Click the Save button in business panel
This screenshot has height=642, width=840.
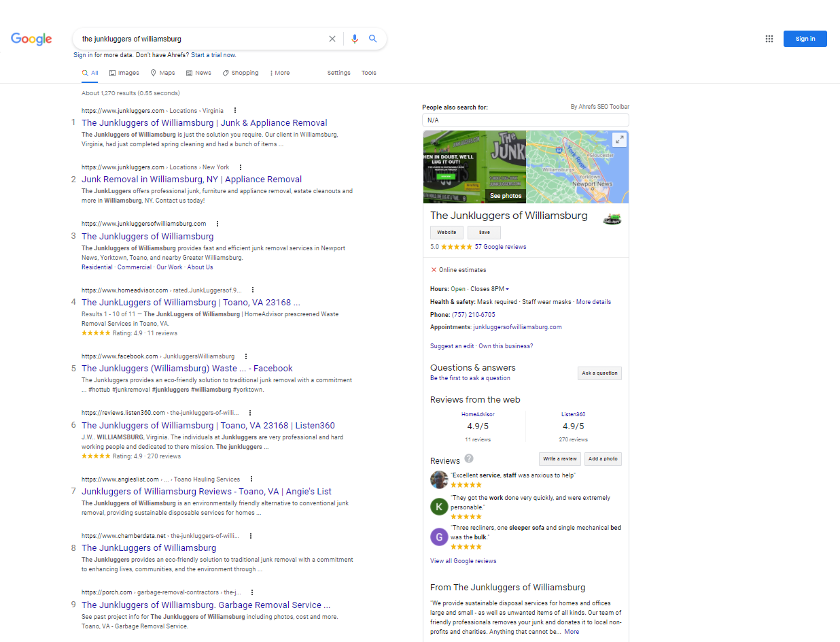pyautogui.click(x=484, y=233)
